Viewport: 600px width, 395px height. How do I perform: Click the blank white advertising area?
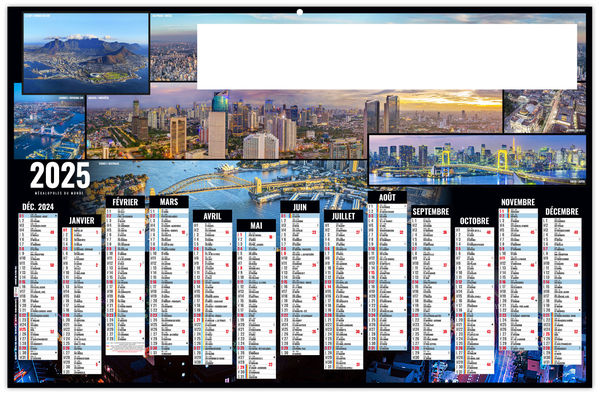point(387,57)
